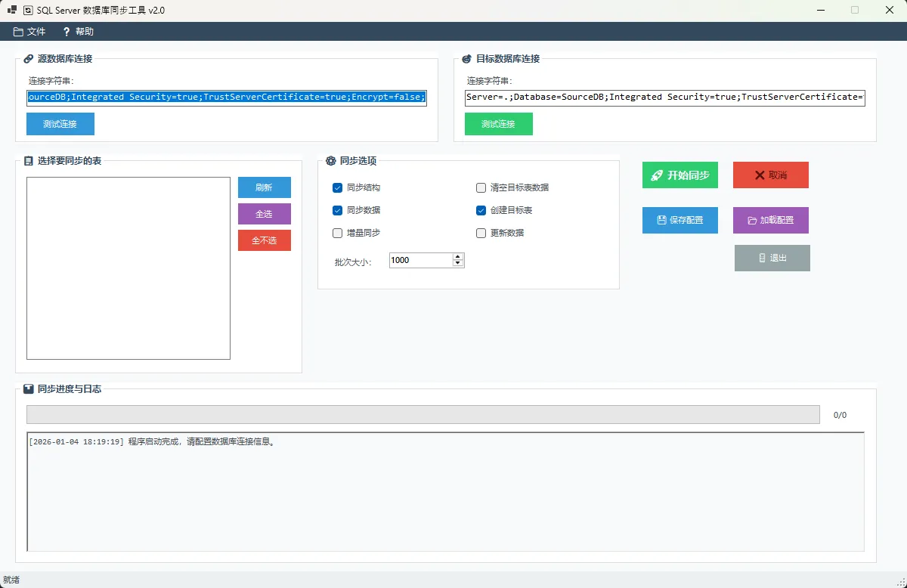Viewport: 907px width, 588px height.
Task: Disable the 创建目标表 checkbox
Action: tap(481, 210)
